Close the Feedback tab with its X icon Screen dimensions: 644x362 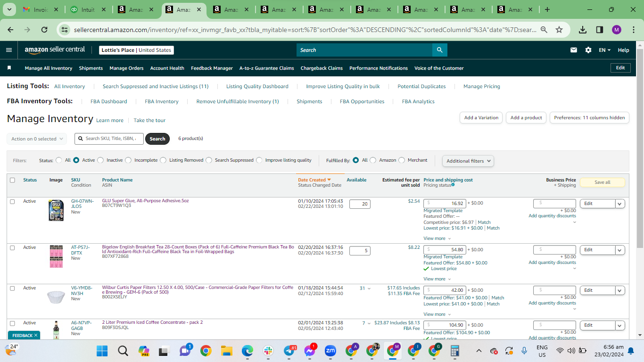36,335
